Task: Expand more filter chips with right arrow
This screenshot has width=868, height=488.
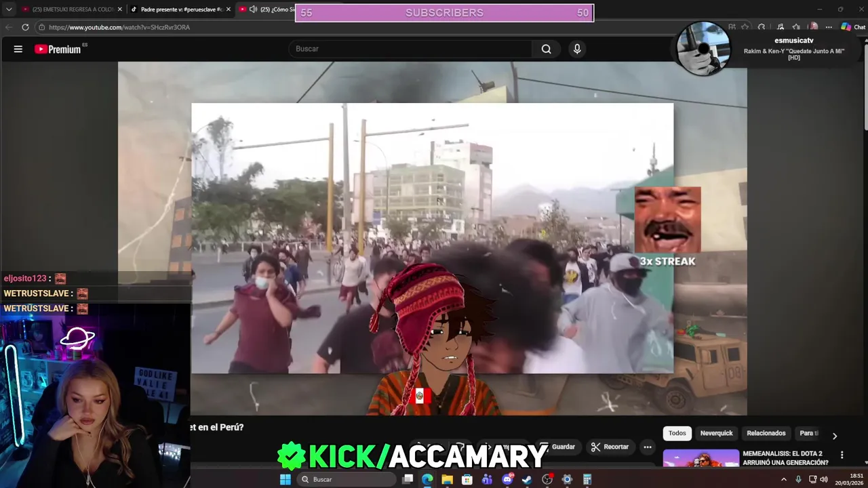Action: (835, 436)
